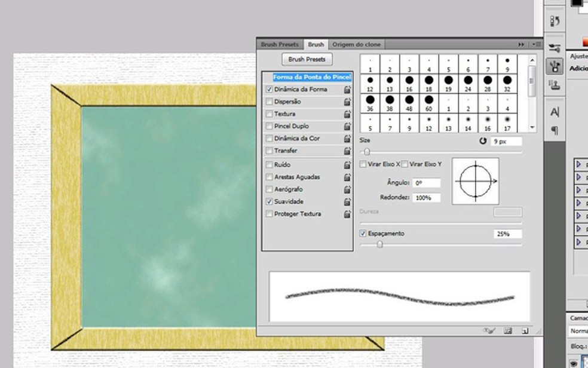This screenshot has width=588, height=368.
Task: Collapse the Brush panel with double arrows
Action: (521, 44)
